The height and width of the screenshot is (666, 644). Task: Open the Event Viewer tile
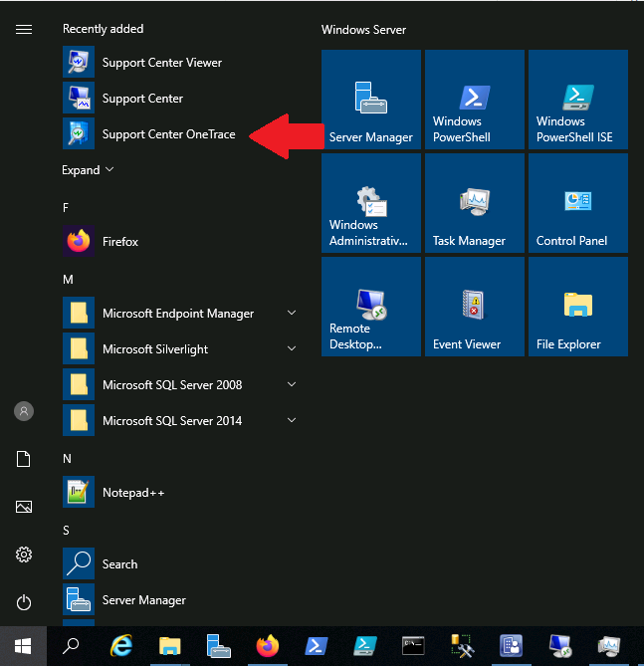tap(475, 307)
